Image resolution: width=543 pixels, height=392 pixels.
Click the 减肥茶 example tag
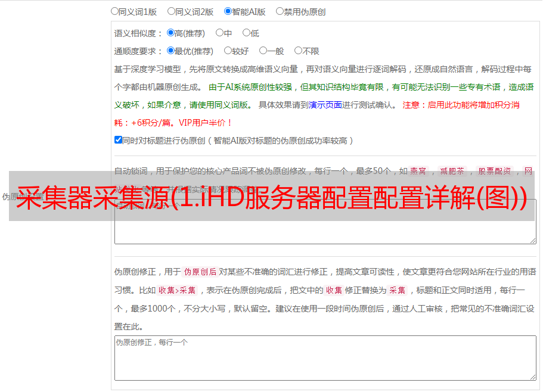coord(452,171)
